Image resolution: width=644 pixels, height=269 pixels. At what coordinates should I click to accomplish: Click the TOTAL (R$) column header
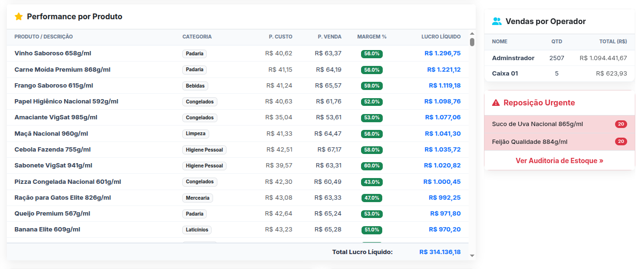(x=613, y=41)
